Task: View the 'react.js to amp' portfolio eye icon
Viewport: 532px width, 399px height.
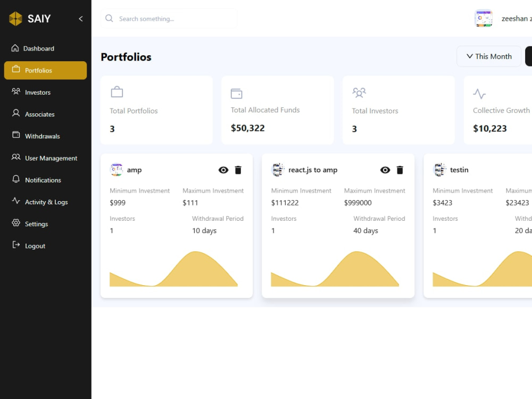Action: click(385, 170)
